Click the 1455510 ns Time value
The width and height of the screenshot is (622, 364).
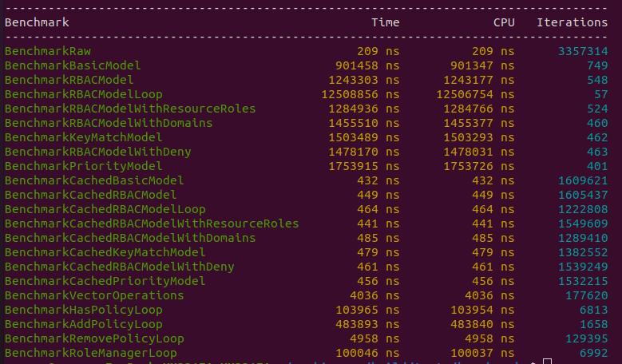pyautogui.click(x=364, y=123)
